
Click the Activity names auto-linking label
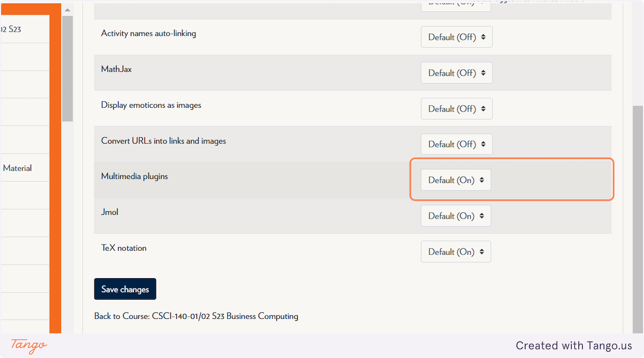149,33
